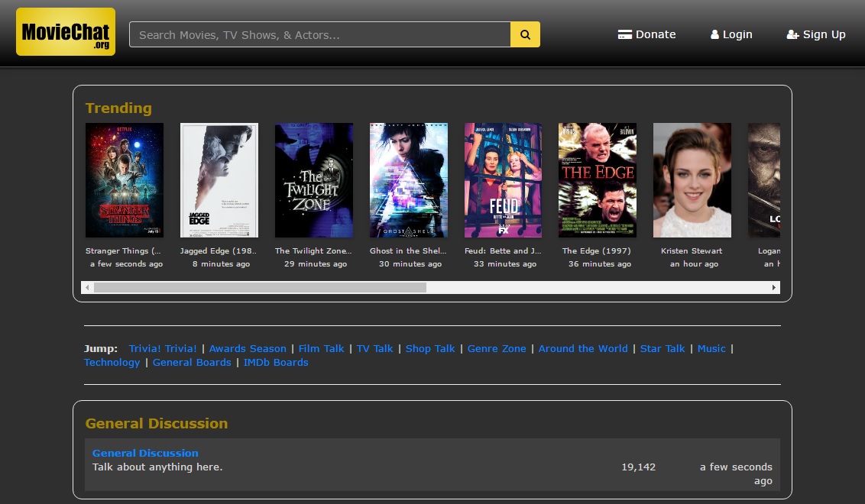Jump to IMDb Boards section
Image resolution: width=865 pixels, height=504 pixels.
[276, 362]
